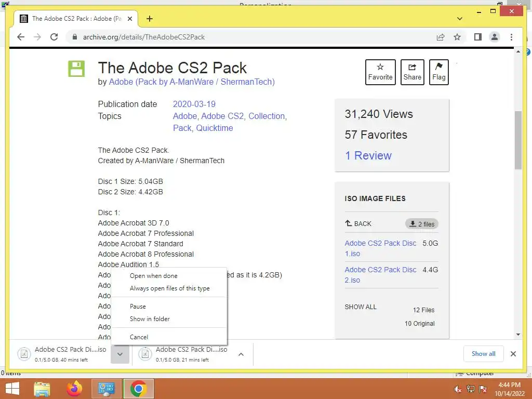Open the tab search chevron
Image resolution: width=532 pixels, height=399 pixels.
[x=460, y=19]
